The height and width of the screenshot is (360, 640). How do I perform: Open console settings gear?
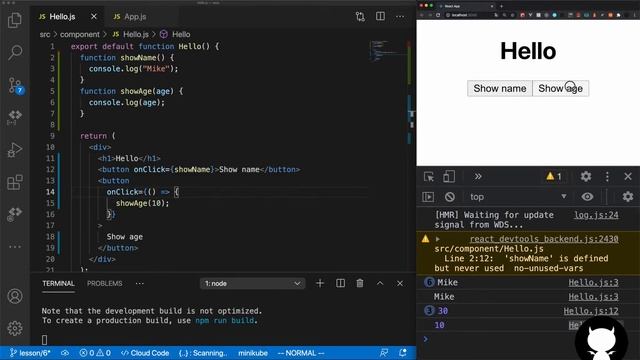(628, 197)
